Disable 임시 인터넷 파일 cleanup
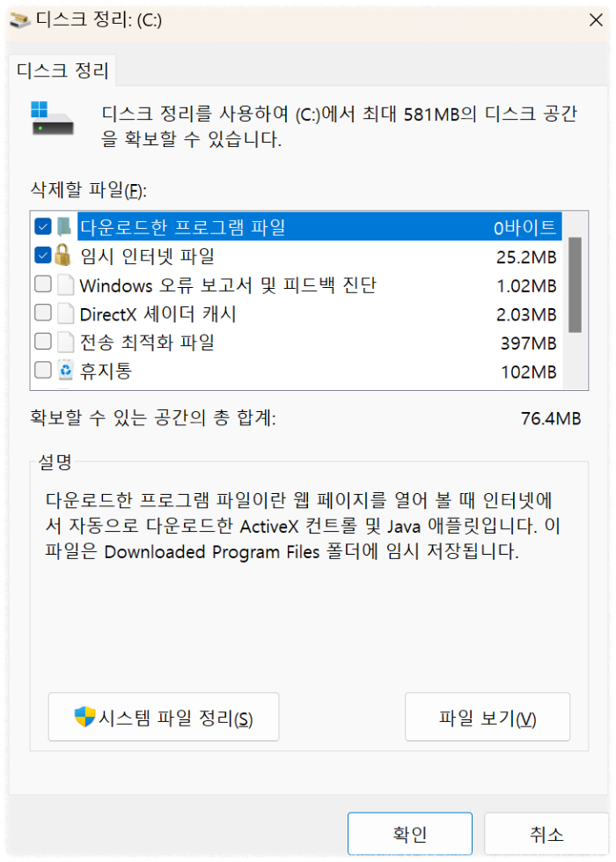Image resolution: width=616 pixels, height=862 pixels. point(41,255)
